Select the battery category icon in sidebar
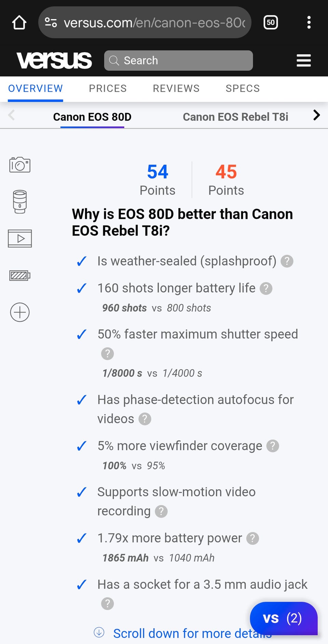This screenshot has width=328, height=644. 20,275
